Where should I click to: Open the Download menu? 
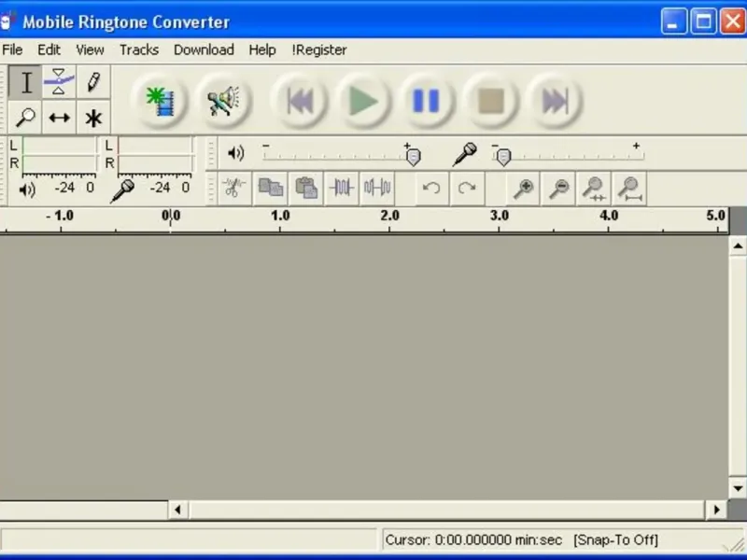tap(204, 50)
